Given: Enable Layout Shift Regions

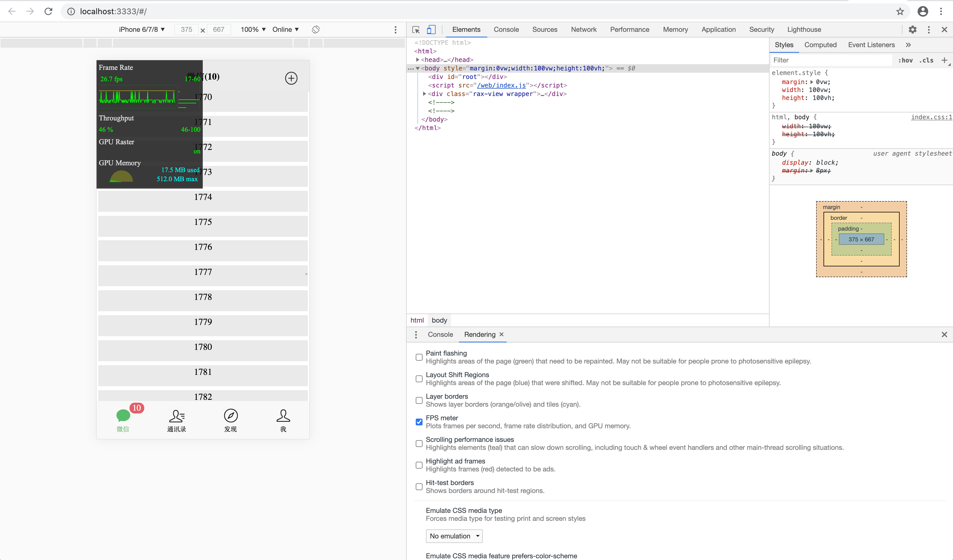Looking at the screenshot, I should coord(419,379).
